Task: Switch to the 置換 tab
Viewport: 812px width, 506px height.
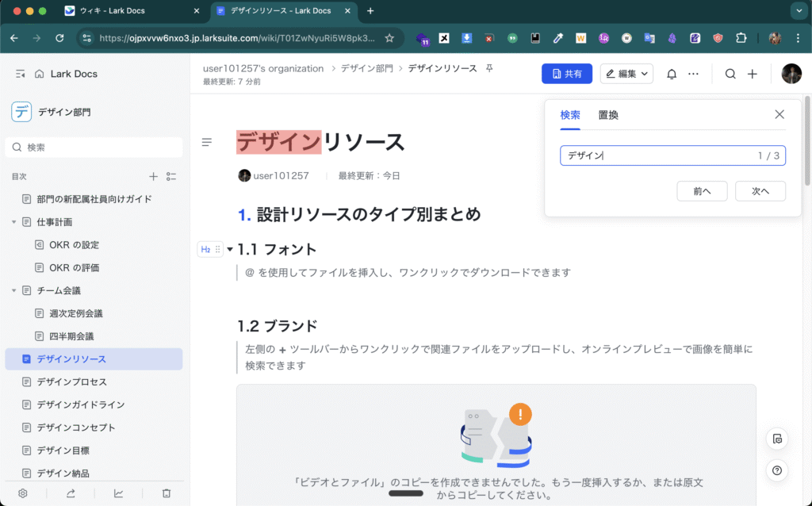Action: point(608,115)
